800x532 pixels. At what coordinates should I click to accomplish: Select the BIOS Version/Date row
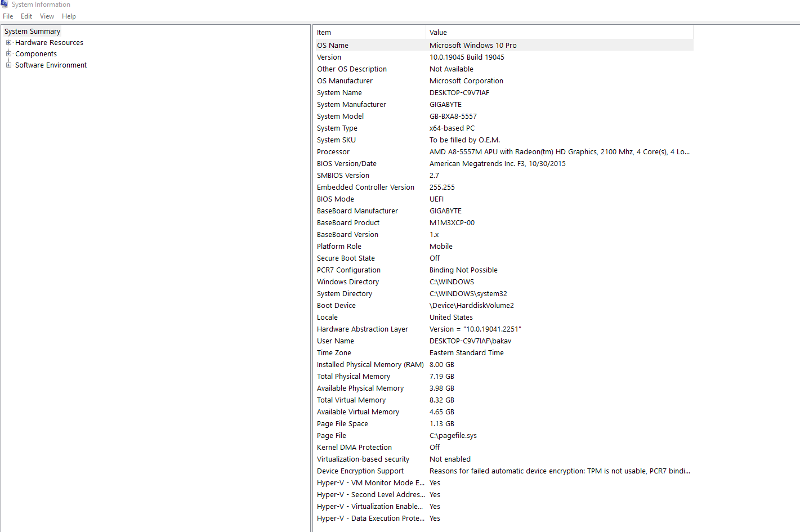pos(347,164)
